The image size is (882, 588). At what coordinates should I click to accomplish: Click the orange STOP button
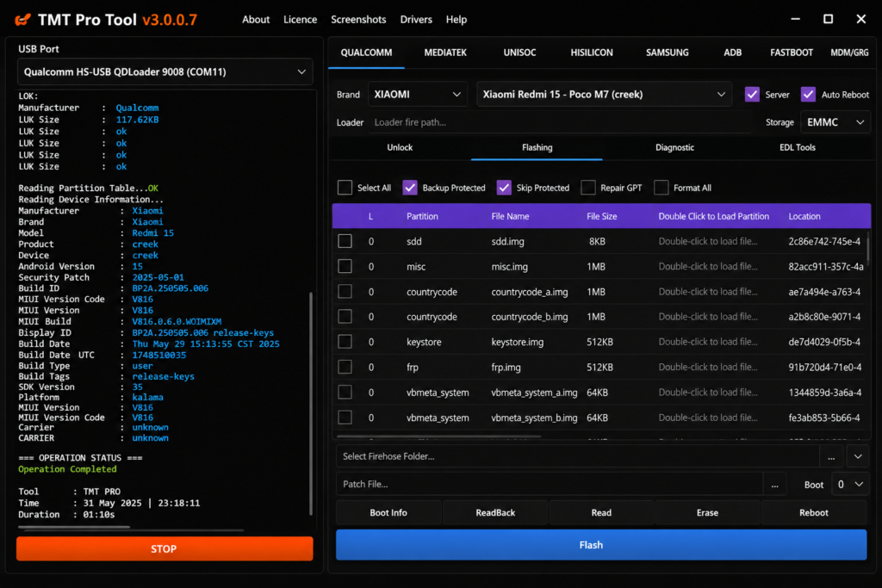click(x=165, y=548)
